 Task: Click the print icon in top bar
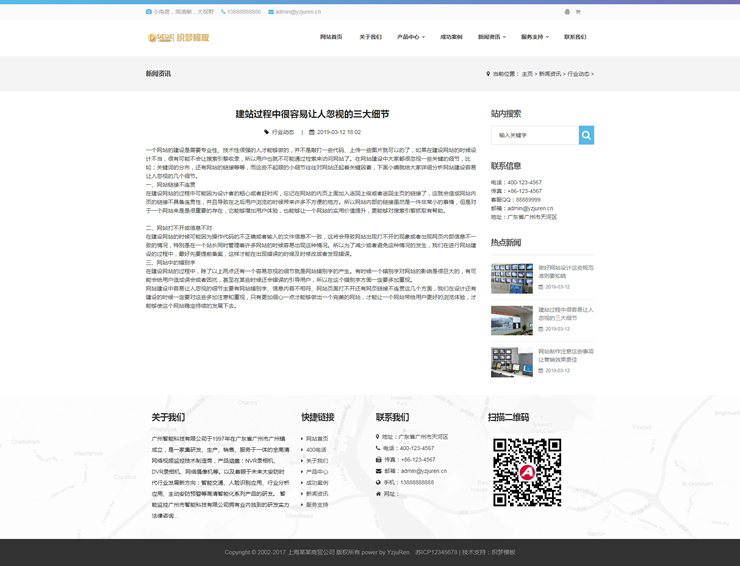(567, 12)
